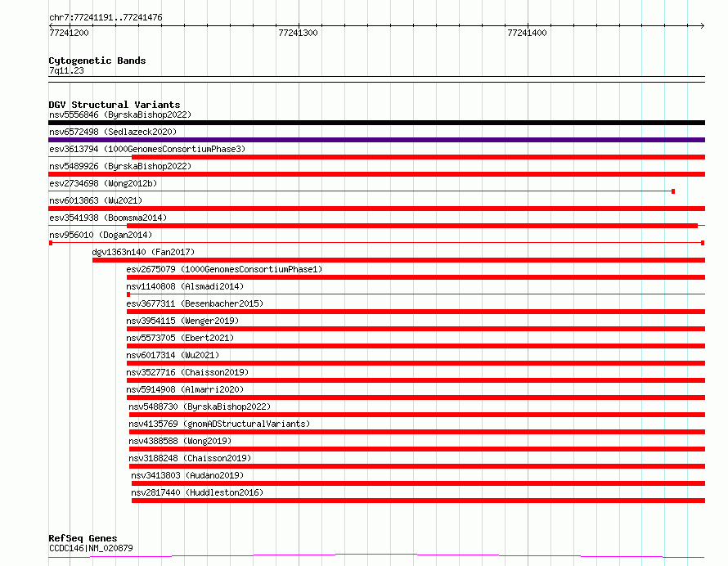Click the 7q11.23 cytogenetic band label
Screen dimensions: 728x566
66,70
